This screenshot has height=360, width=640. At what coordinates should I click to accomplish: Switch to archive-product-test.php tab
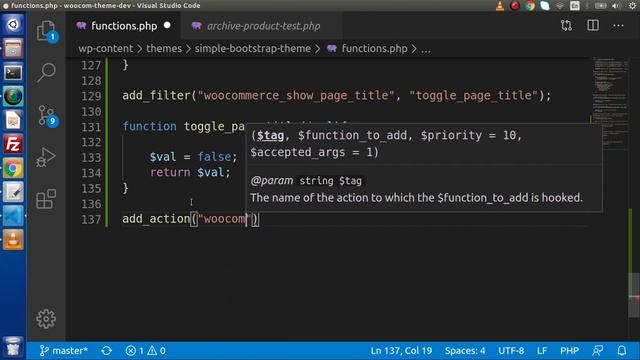coord(261,26)
